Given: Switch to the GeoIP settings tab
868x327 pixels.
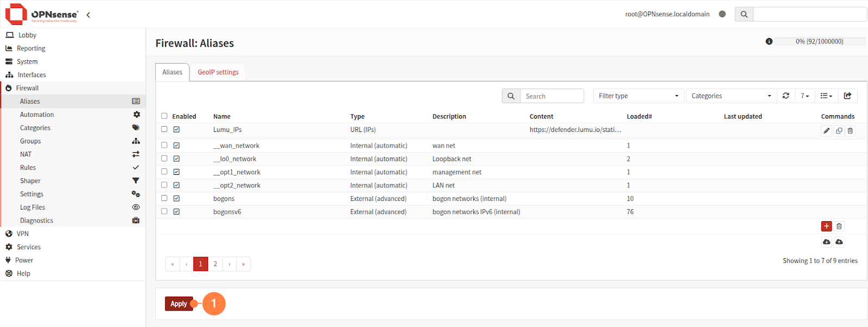Looking at the screenshot, I should (x=218, y=72).
